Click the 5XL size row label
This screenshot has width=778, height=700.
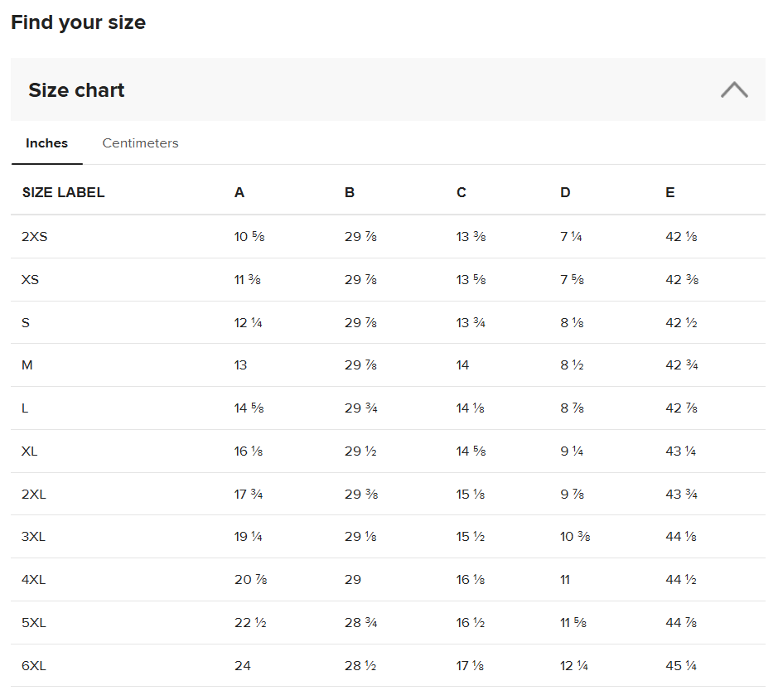click(x=34, y=623)
